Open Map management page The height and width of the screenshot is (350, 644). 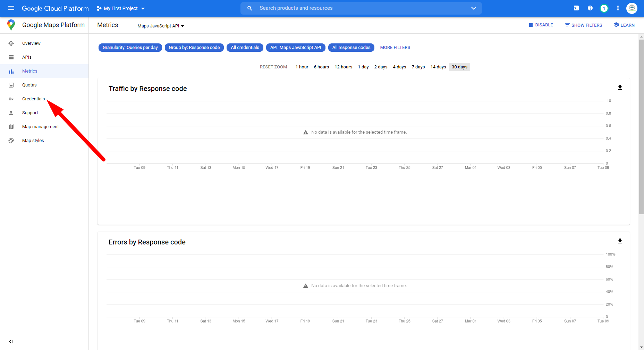41,127
